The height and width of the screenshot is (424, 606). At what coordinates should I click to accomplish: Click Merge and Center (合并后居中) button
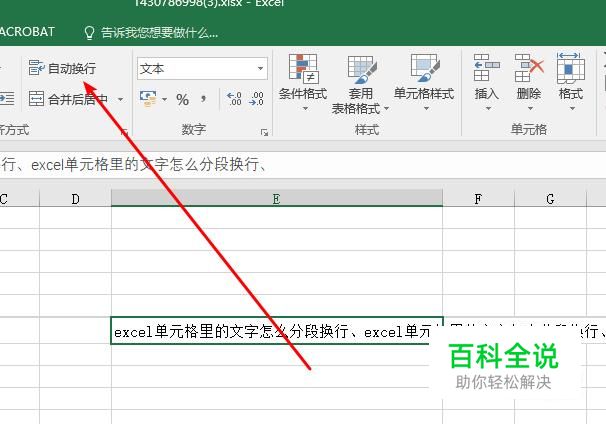[68, 99]
